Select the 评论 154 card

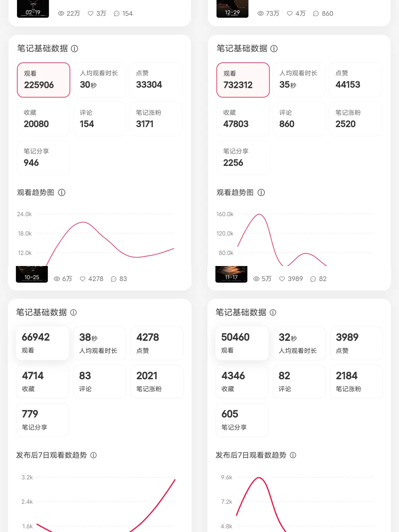(x=100, y=119)
